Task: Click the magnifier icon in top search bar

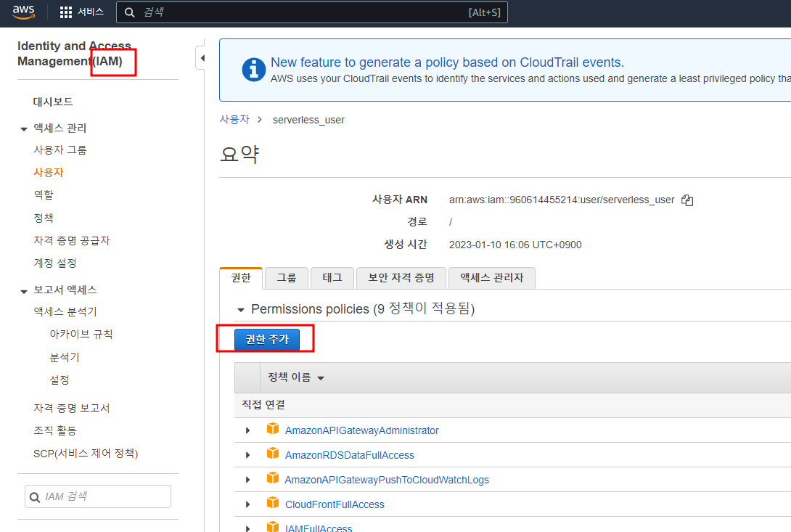Action: 130,12
